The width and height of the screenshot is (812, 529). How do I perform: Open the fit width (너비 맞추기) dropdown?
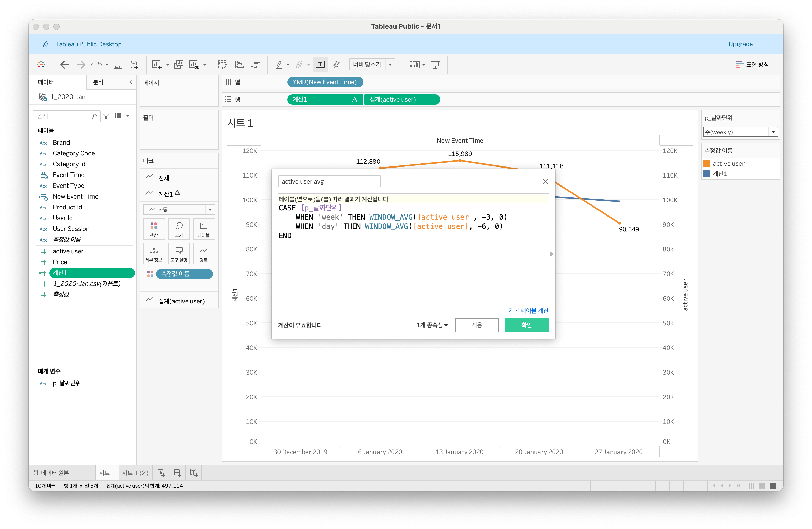390,64
